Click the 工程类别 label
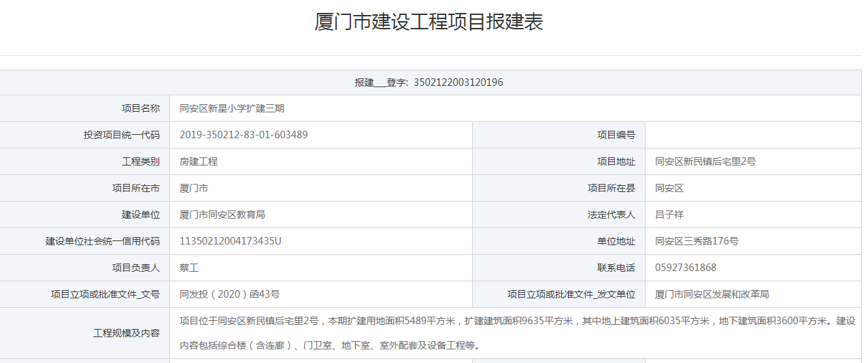868x363 pixels. [x=141, y=161]
